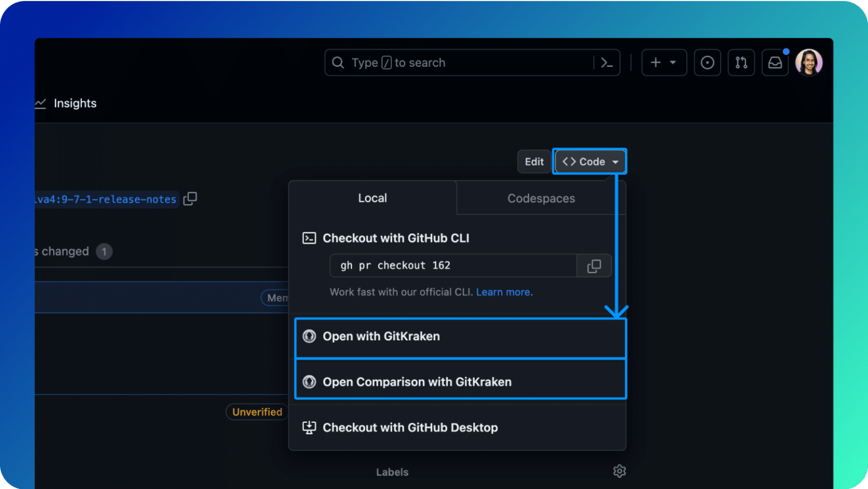868x489 pixels.
Task: Open the Labels settings gear
Action: coord(619,471)
